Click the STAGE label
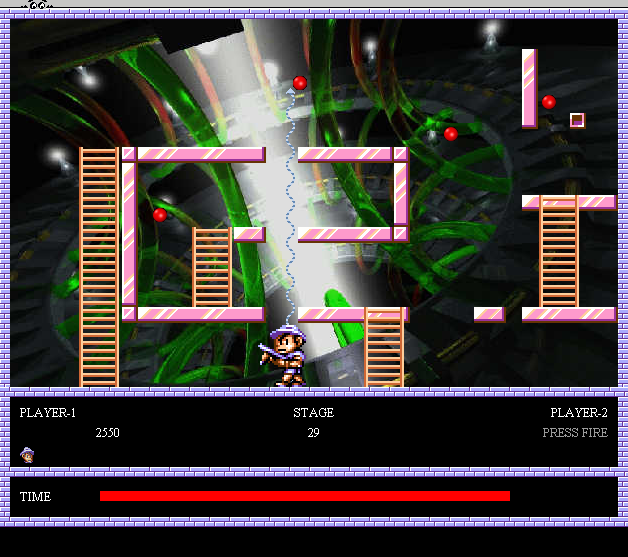 point(314,412)
